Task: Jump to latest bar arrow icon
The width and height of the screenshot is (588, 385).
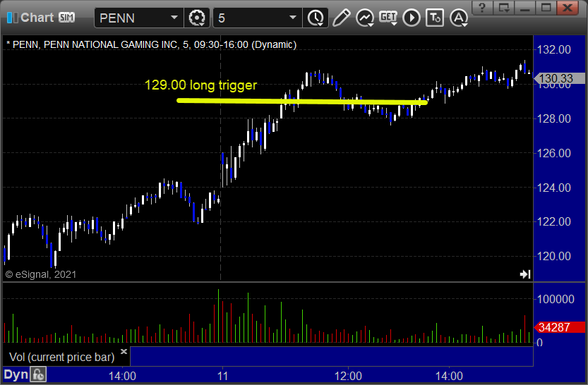Action: [x=525, y=274]
